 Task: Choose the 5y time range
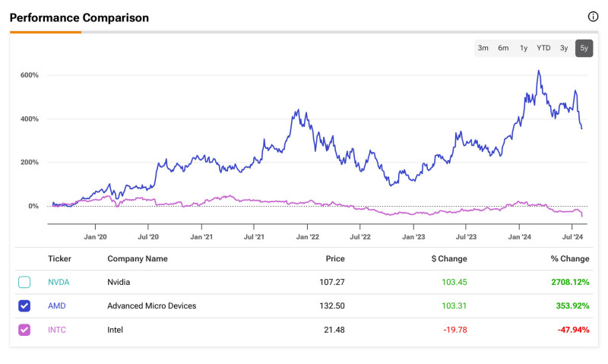[584, 48]
